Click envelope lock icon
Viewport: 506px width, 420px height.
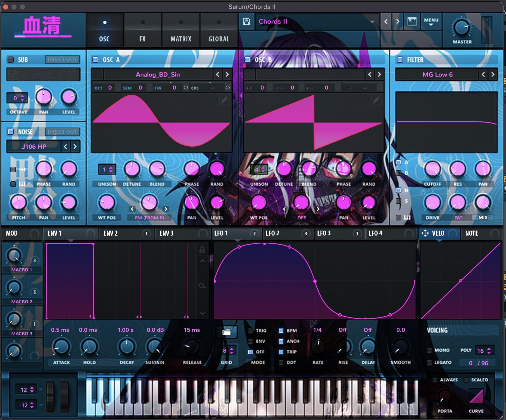tap(202, 250)
